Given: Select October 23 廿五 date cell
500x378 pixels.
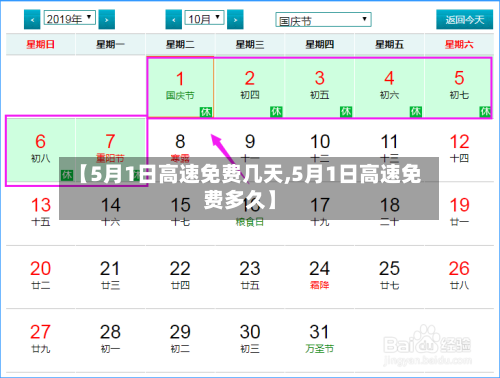Looking at the screenshot, I should [250, 277].
